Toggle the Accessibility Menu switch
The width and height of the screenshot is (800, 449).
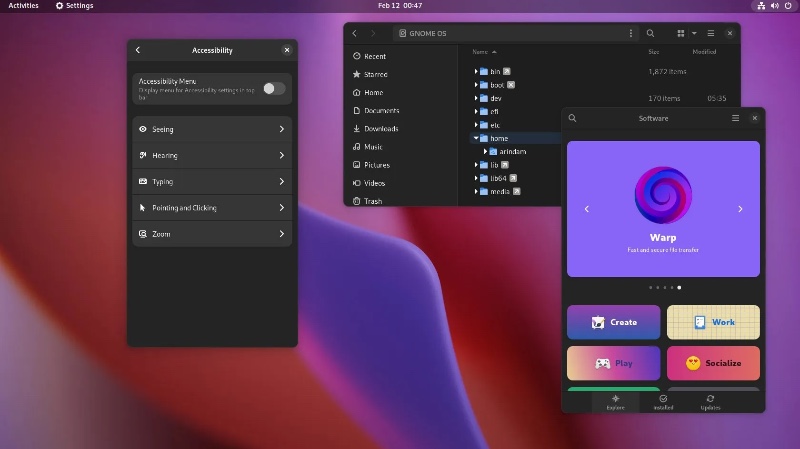(273, 89)
